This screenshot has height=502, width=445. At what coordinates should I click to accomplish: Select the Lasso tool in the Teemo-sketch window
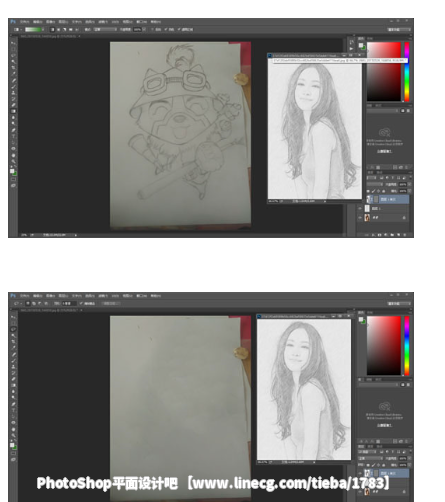tap(13, 55)
